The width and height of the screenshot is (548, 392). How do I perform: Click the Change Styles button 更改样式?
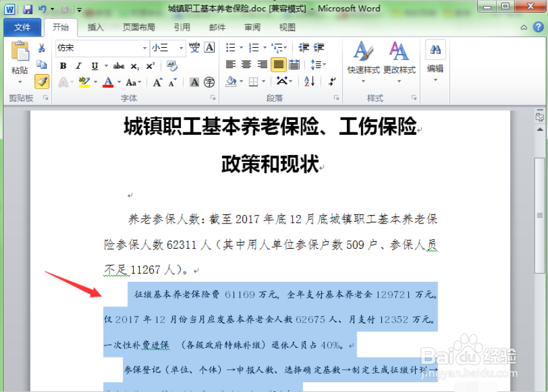click(400, 61)
